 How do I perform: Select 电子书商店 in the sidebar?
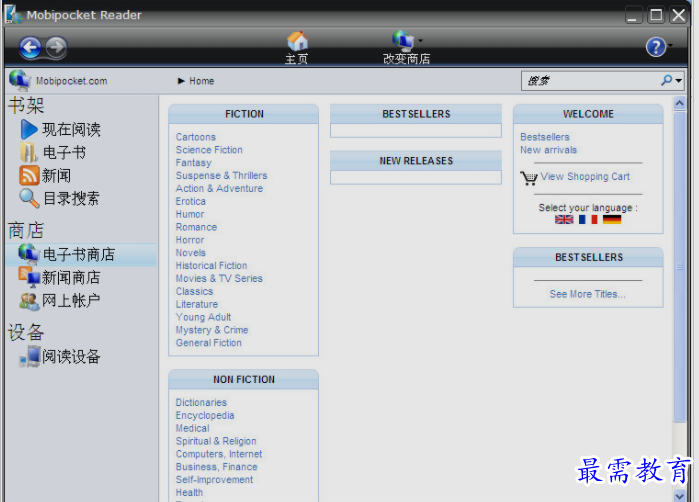pyautogui.click(x=79, y=255)
